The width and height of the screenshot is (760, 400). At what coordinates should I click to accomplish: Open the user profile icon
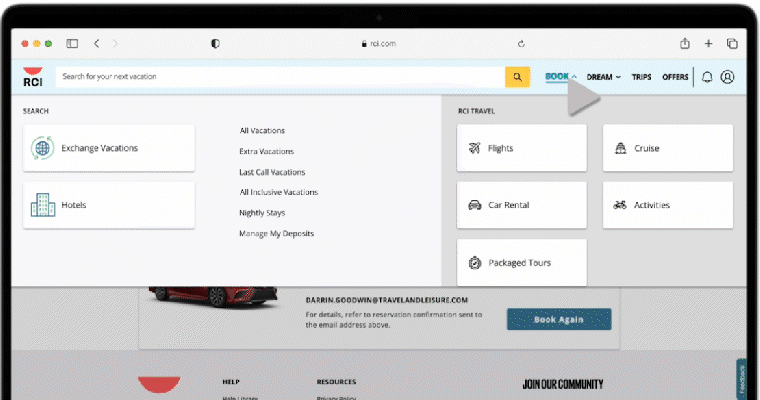pyautogui.click(x=727, y=77)
